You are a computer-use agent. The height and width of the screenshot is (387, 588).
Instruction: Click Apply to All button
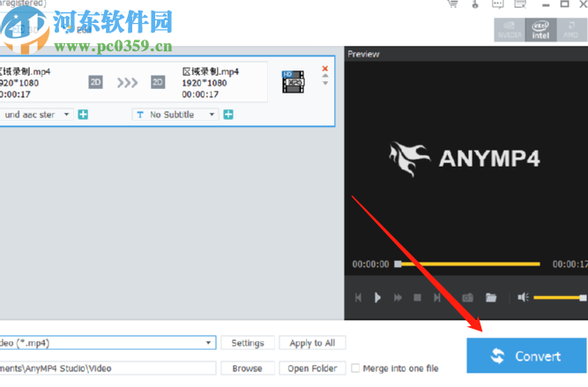click(x=312, y=343)
